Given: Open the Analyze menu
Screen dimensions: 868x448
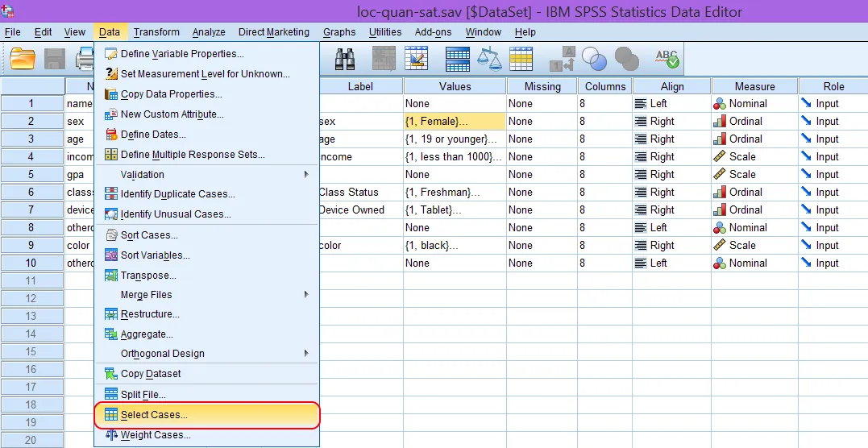Looking at the screenshot, I should click(x=209, y=32).
